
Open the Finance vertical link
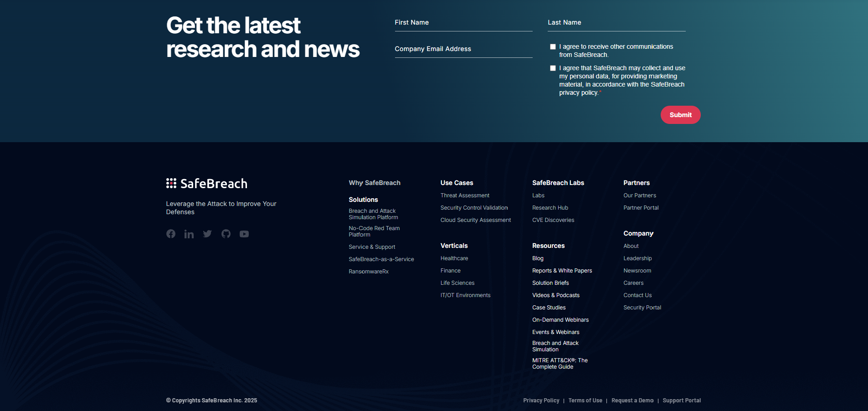(451, 271)
